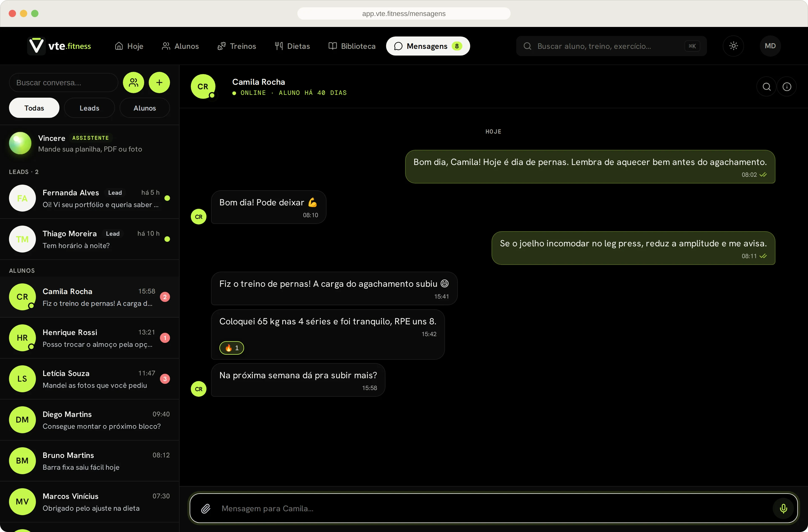This screenshot has height=532, width=808.
Task: Open the conversation info icon
Action: coord(787,87)
